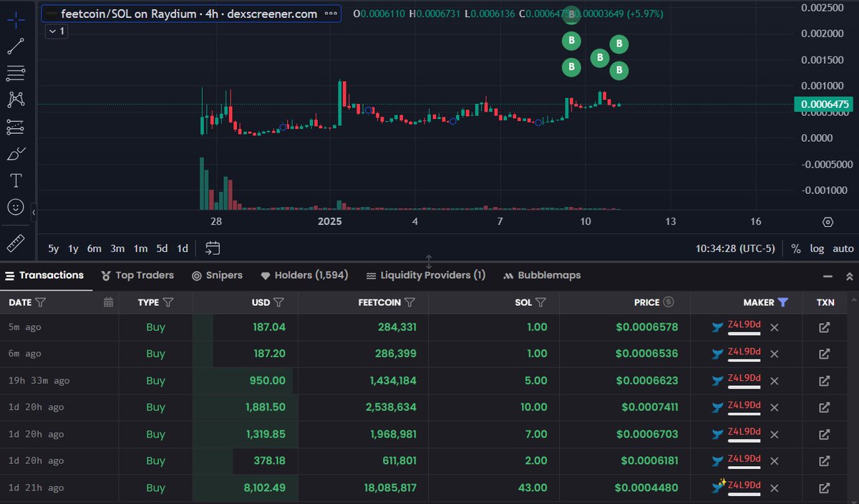Click the USD value 1,319.85
The height and width of the screenshot is (504, 859).
(265, 435)
